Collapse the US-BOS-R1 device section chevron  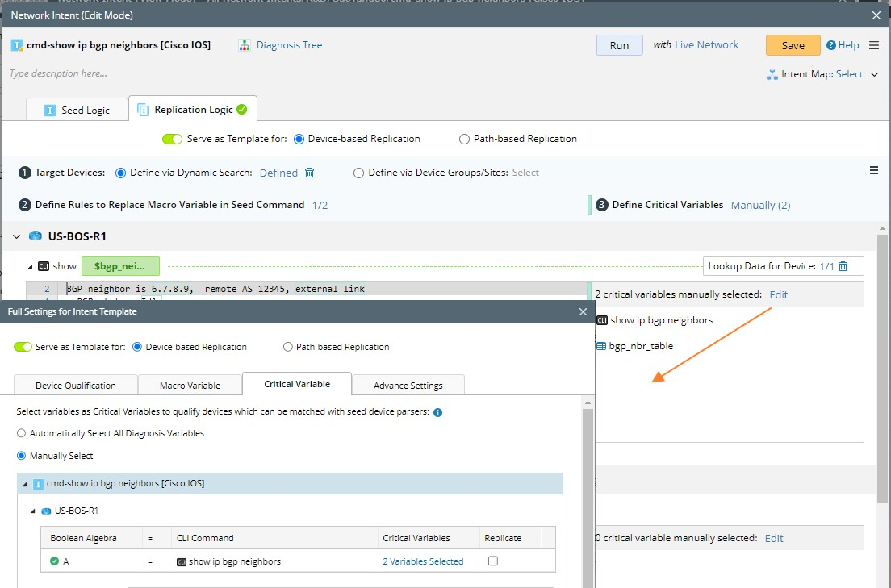pos(16,236)
